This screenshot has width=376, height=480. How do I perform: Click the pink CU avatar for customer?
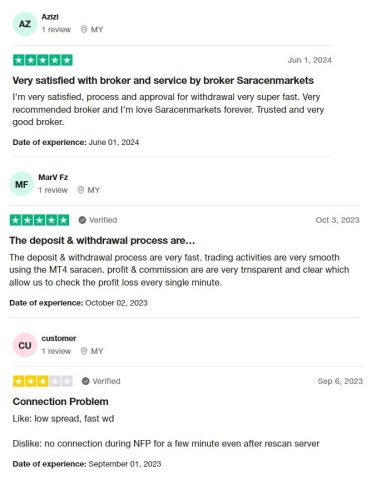tap(25, 345)
